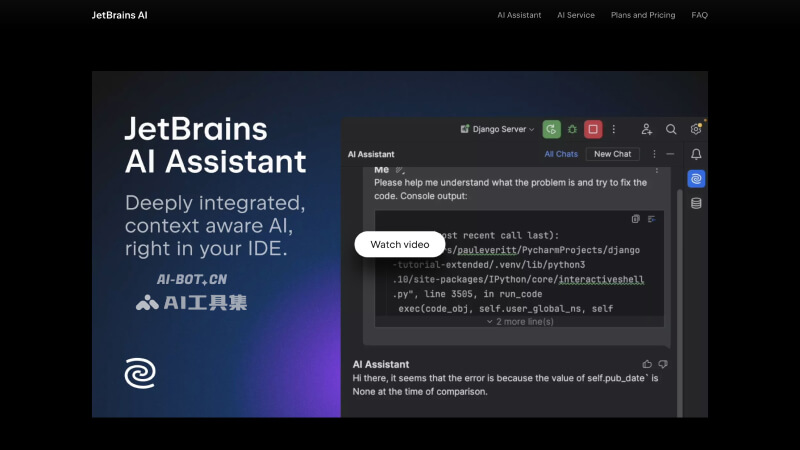
Task: Click the Debug bug icon
Action: point(572,129)
